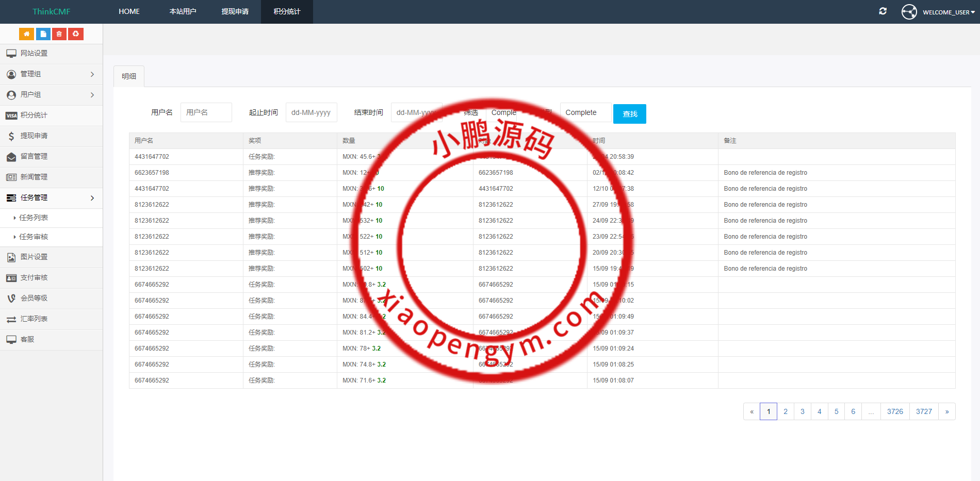Click the user avatar icon
The image size is (980, 481).
pyautogui.click(x=909, y=12)
